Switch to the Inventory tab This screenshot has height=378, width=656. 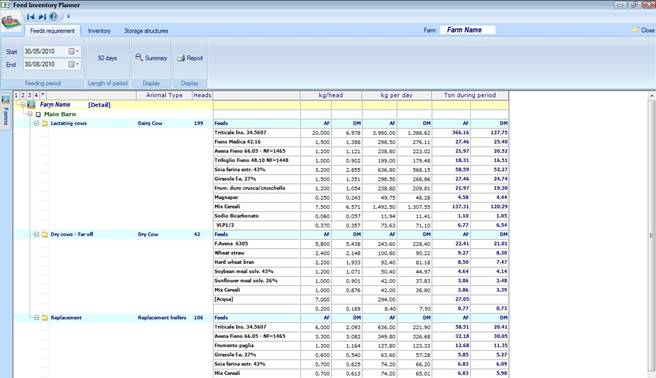pos(99,31)
